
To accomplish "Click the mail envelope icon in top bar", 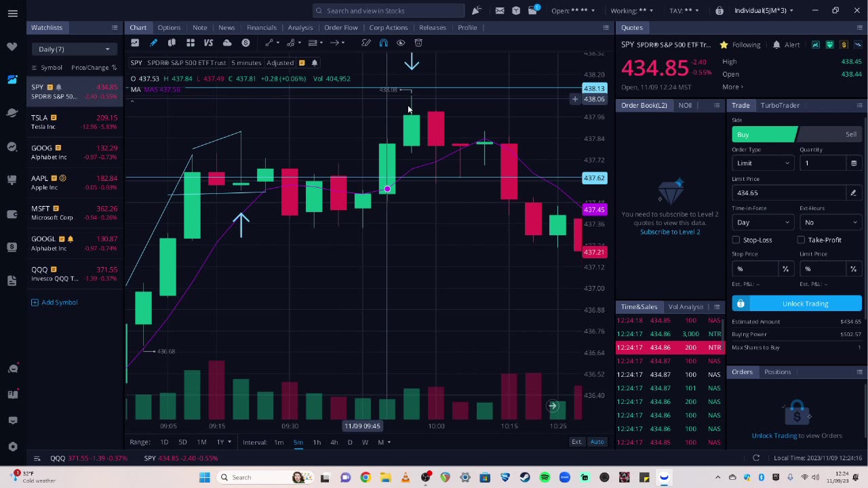I will [x=500, y=10].
